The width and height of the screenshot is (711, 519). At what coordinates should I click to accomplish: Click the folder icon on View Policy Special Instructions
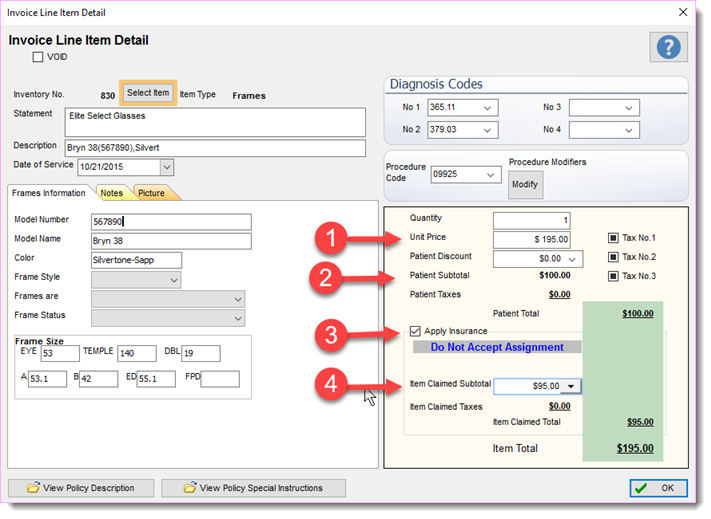(190, 487)
